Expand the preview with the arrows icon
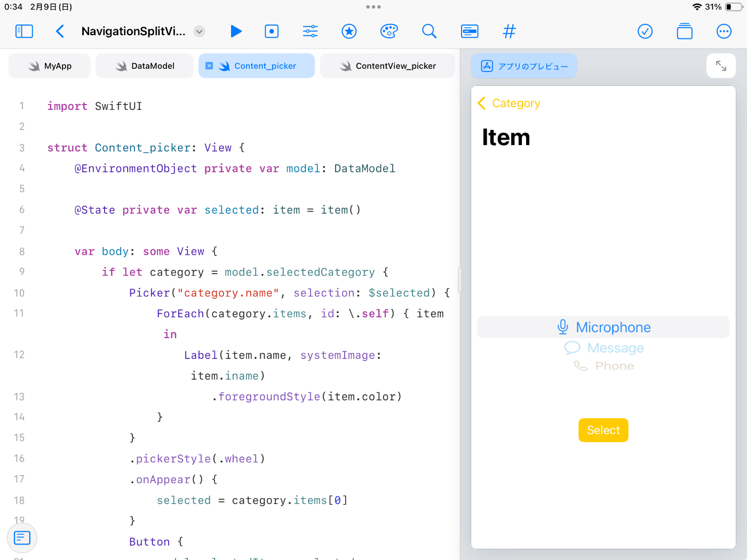This screenshot has height=560, width=747. pos(721,66)
